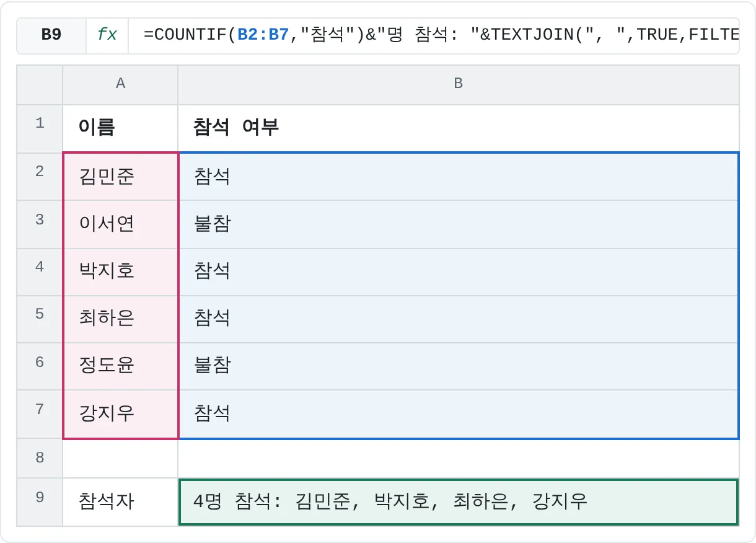Click 정도윤's attendance cell '불참'
The width and height of the screenshot is (756, 543).
pyautogui.click(x=459, y=366)
